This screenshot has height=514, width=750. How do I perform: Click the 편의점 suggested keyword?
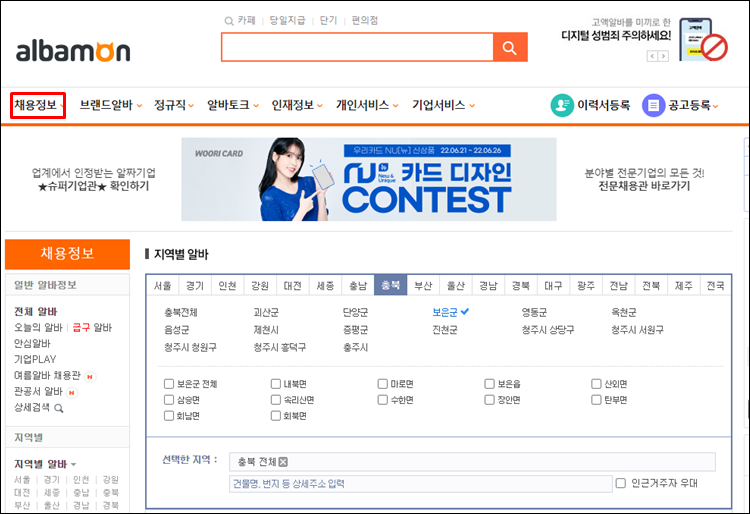[364, 21]
